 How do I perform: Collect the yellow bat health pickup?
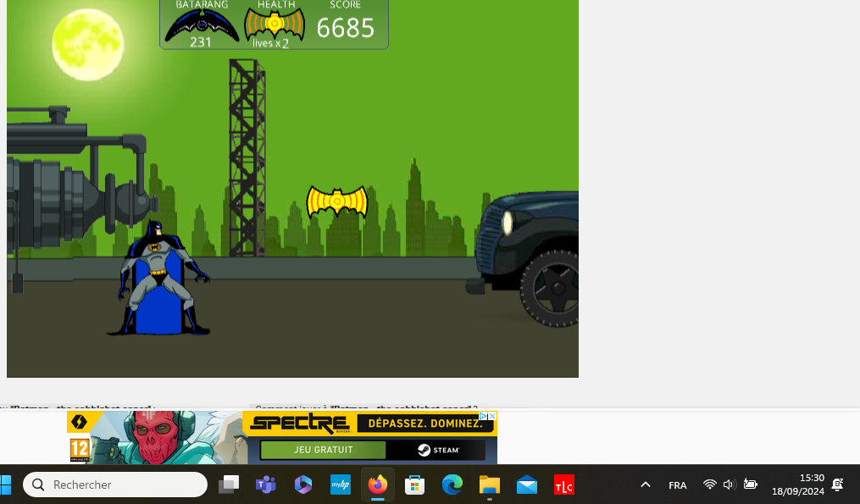click(x=336, y=202)
